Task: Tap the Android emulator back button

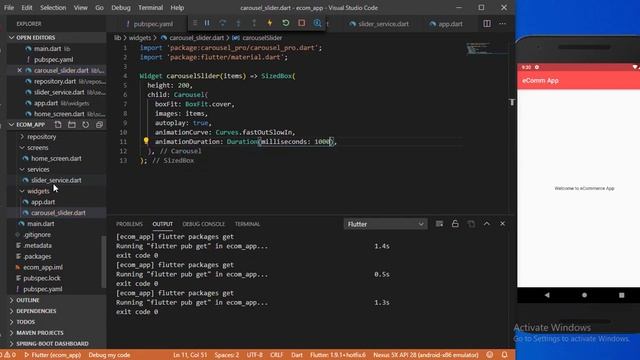Action: 547,295
